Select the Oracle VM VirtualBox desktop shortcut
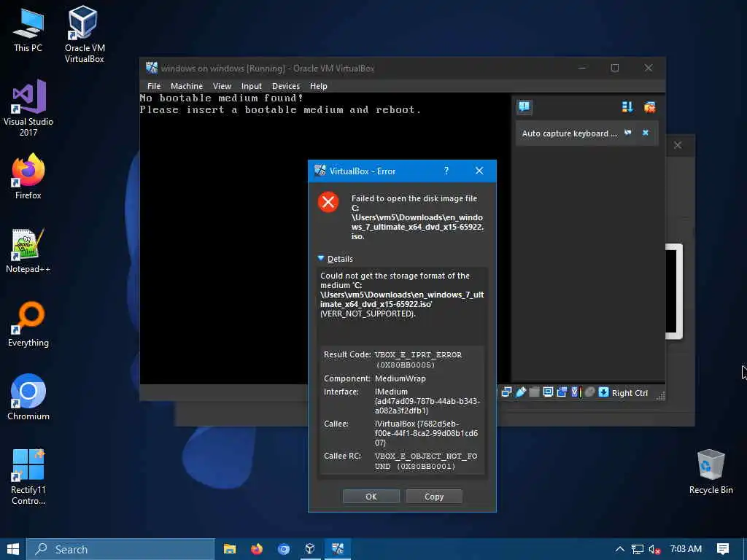Viewport: 747px width, 560px height. click(x=84, y=35)
